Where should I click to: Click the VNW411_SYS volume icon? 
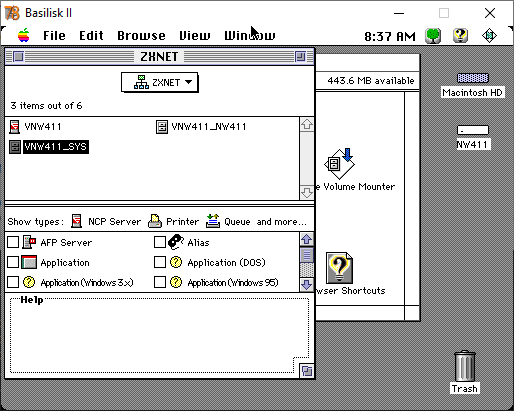(15, 147)
